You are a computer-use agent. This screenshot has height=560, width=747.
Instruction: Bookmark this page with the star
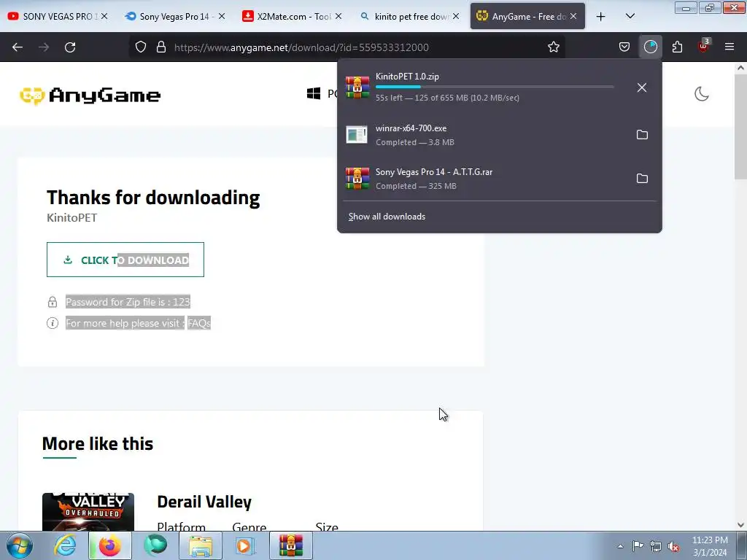tap(553, 47)
